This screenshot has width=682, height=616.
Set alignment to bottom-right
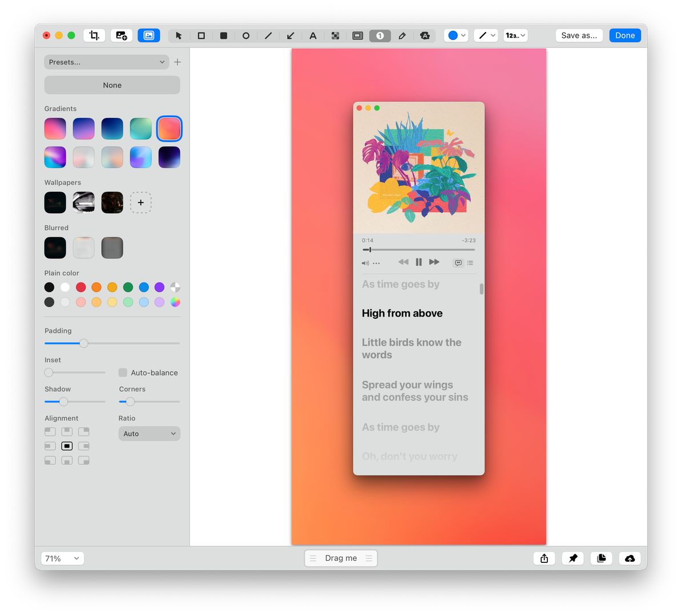[84, 460]
